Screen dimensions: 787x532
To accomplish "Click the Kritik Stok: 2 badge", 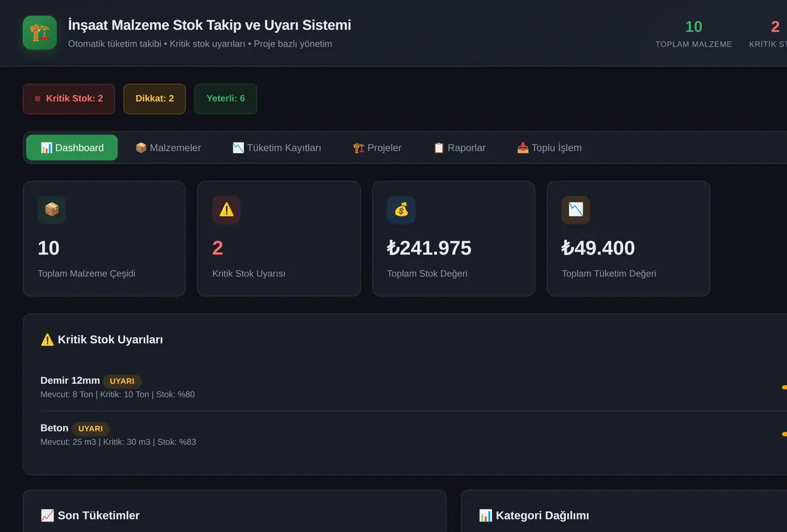I will [x=69, y=98].
